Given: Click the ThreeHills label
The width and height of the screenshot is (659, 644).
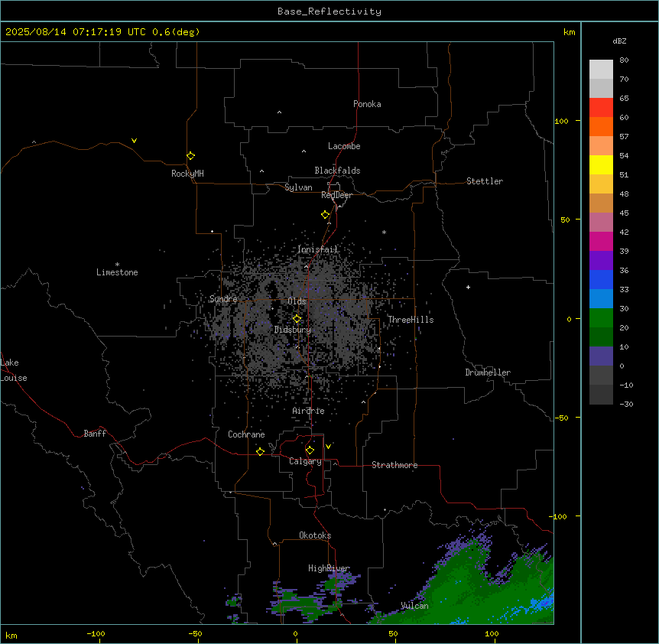Looking at the screenshot, I should pyautogui.click(x=411, y=320).
